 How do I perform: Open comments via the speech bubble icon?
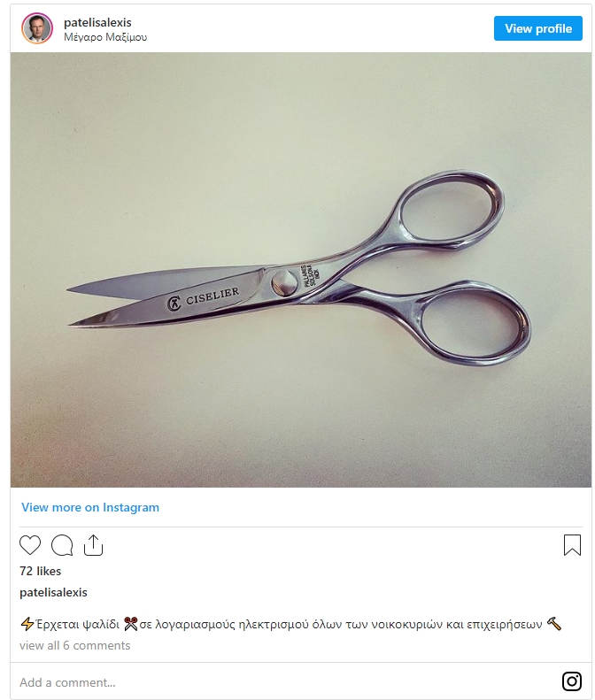(62, 545)
